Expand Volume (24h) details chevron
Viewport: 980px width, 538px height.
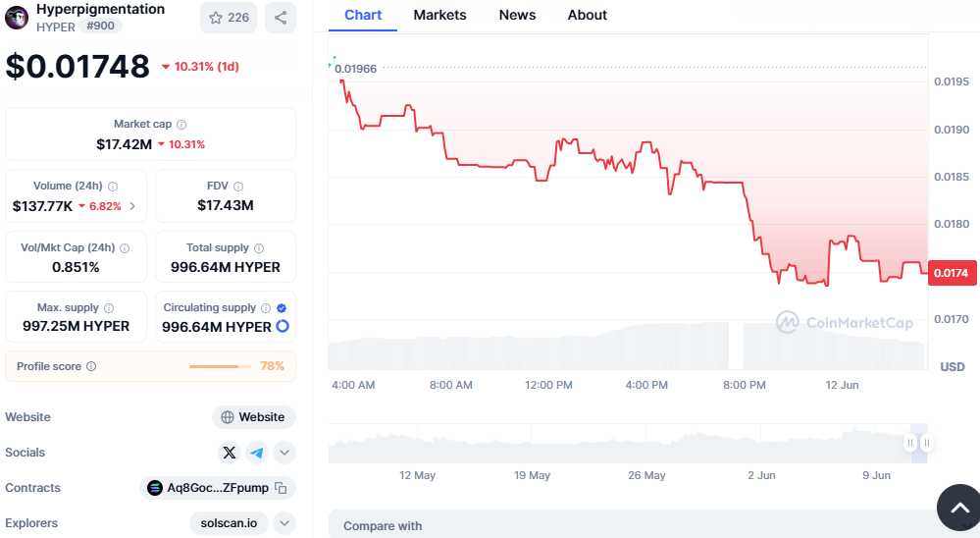132,206
